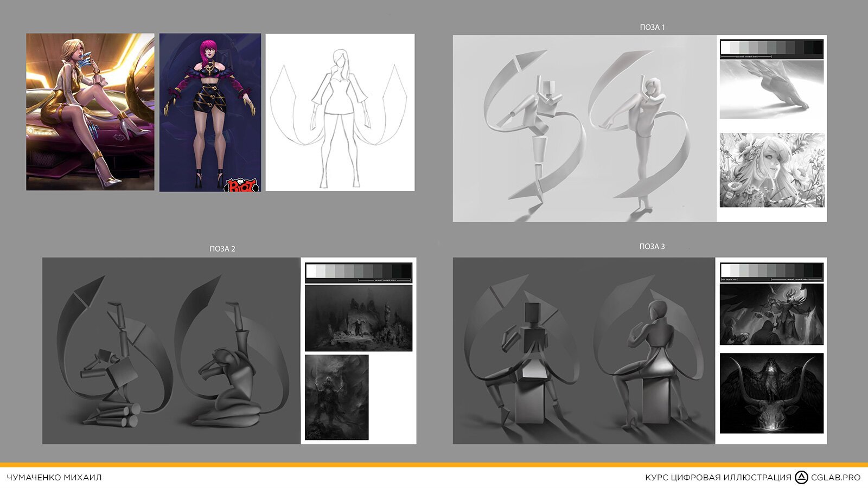Open the pink-haired character model image
The width and height of the screenshot is (868, 488).
click(210, 112)
